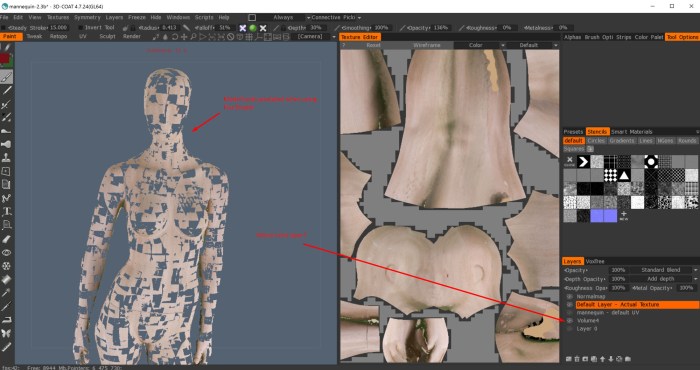Image resolution: width=700 pixels, height=370 pixels.
Task: Open the Textures menu
Action: pos(58,17)
